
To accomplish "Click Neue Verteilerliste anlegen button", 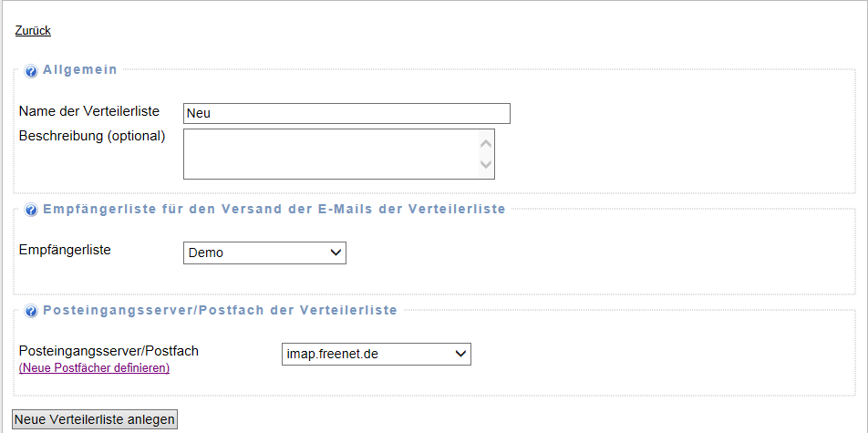I will point(94,419).
